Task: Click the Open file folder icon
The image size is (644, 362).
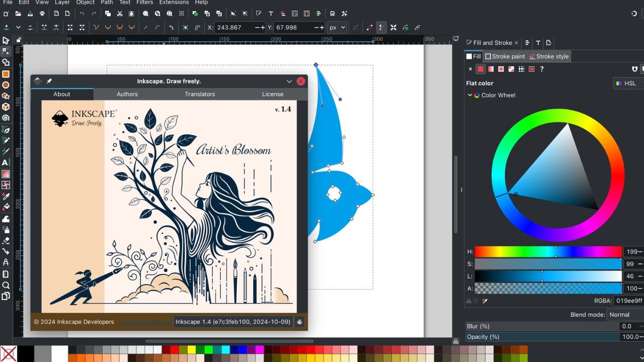Action: pyautogui.click(x=18, y=14)
